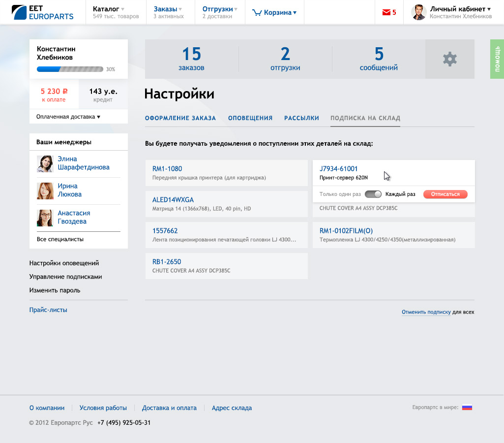The image size is (504, 443).
Task: Click Анастасия Гвоздева's manager photo
Action: point(45,218)
